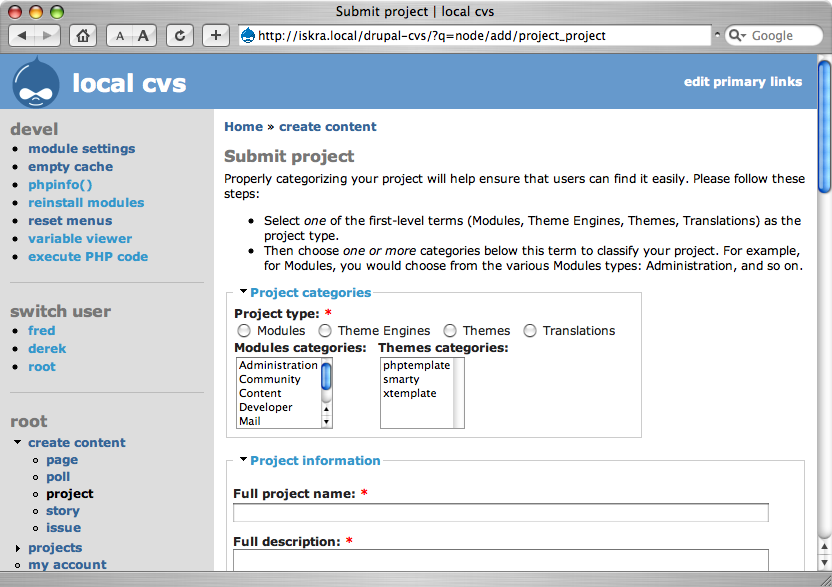Click the reset menus link

pos(70,221)
